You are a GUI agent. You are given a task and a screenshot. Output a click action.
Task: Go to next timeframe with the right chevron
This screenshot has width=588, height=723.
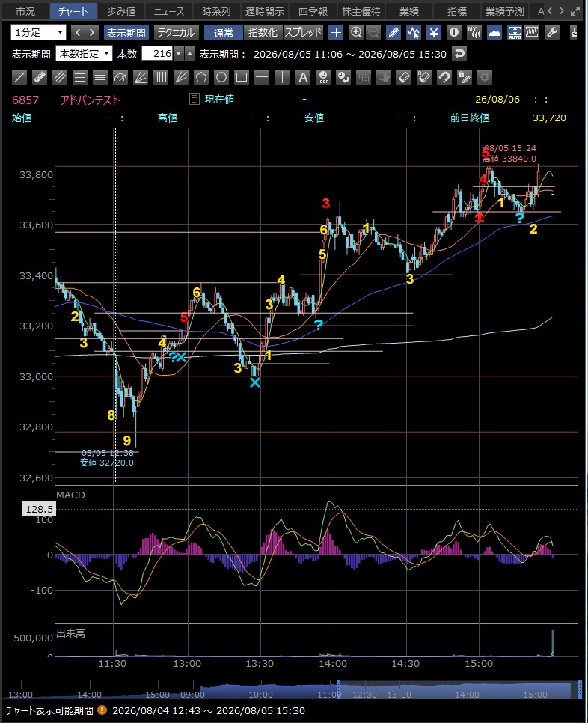point(92,32)
